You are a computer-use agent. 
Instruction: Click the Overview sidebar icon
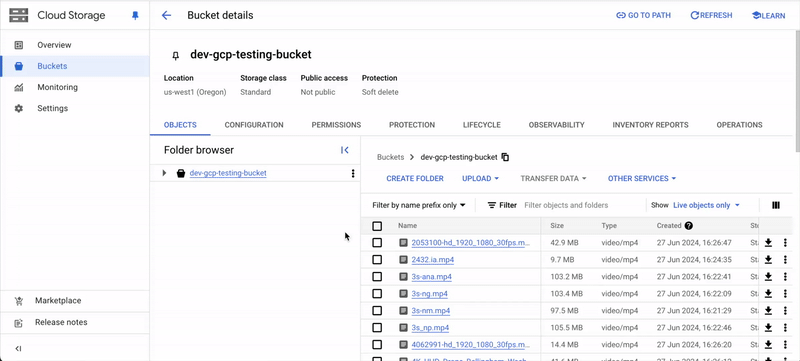(x=19, y=45)
